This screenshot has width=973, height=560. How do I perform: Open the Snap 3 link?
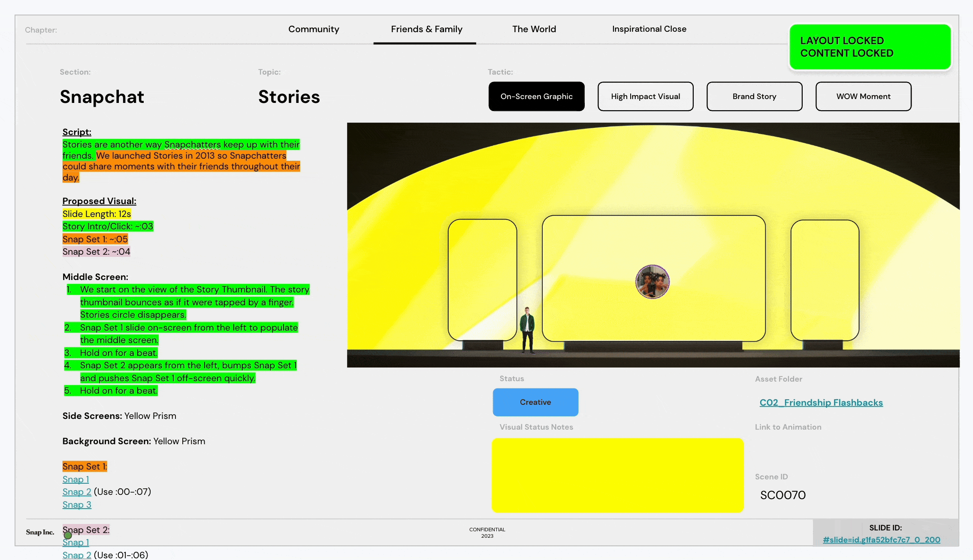(77, 505)
